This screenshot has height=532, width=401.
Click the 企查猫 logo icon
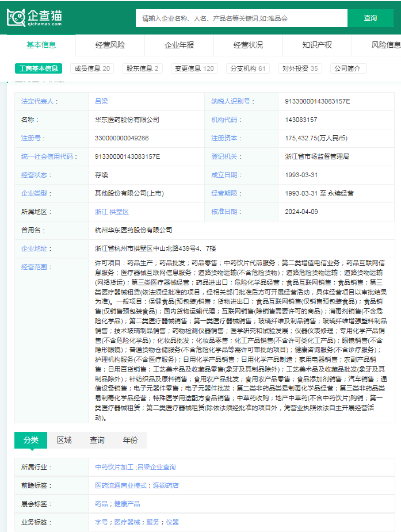tap(16, 18)
